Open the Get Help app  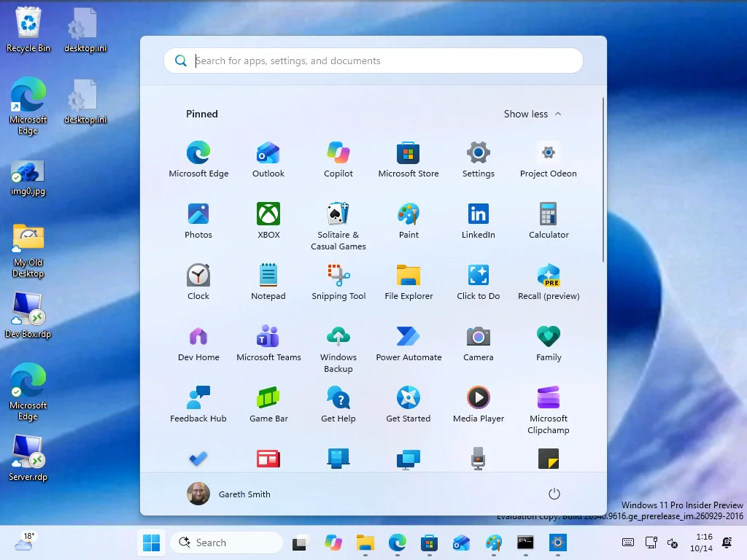coord(338,405)
